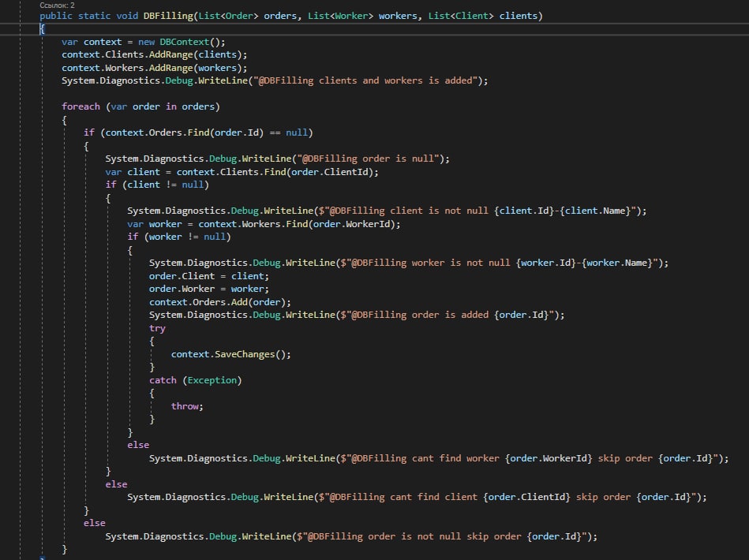Image resolution: width=749 pixels, height=560 pixels.
Task: Click the 'if (worker != null)' condition
Action: click(x=179, y=237)
